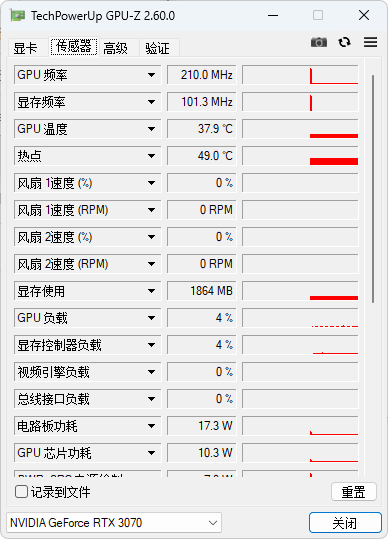Click the 210.0 MHz value field

coord(202,75)
